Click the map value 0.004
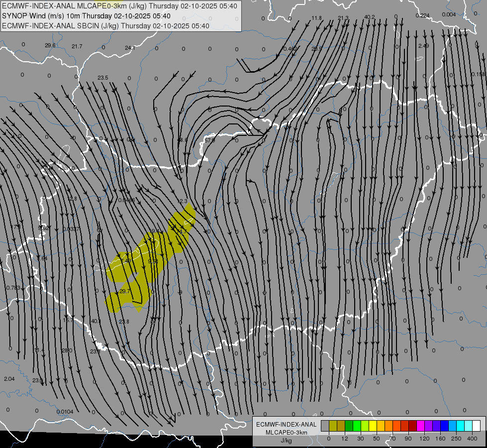 (x=449, y=14)
